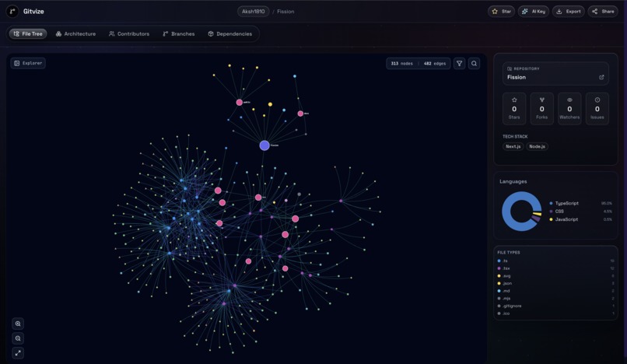This screenshot has height=364, width=627.
Task: Click the 0 Forks stat card
Action: (542, 109)
